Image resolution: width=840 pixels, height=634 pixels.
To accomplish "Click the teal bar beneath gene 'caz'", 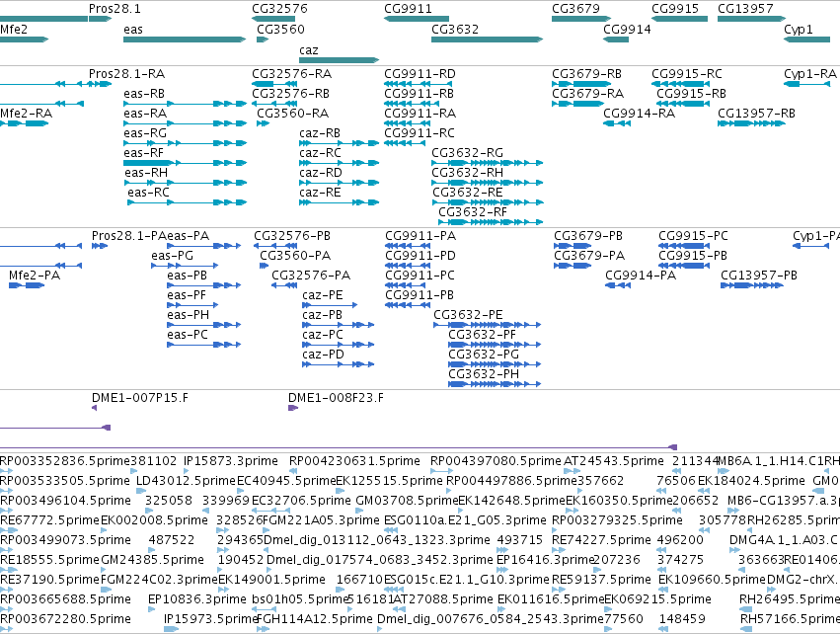I will point(340,60).
